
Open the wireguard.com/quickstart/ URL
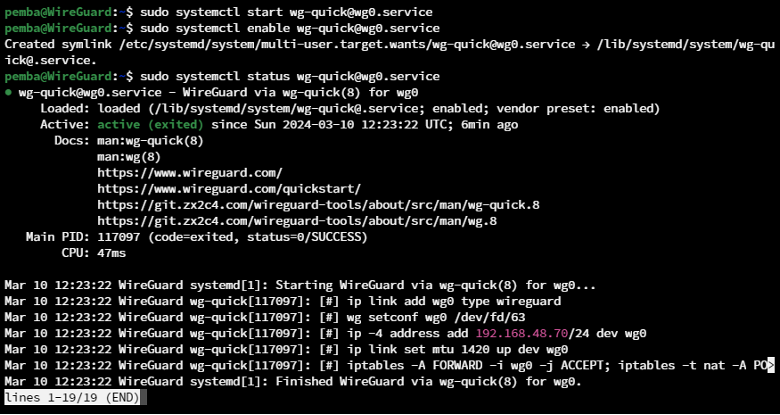click(229, 189)
